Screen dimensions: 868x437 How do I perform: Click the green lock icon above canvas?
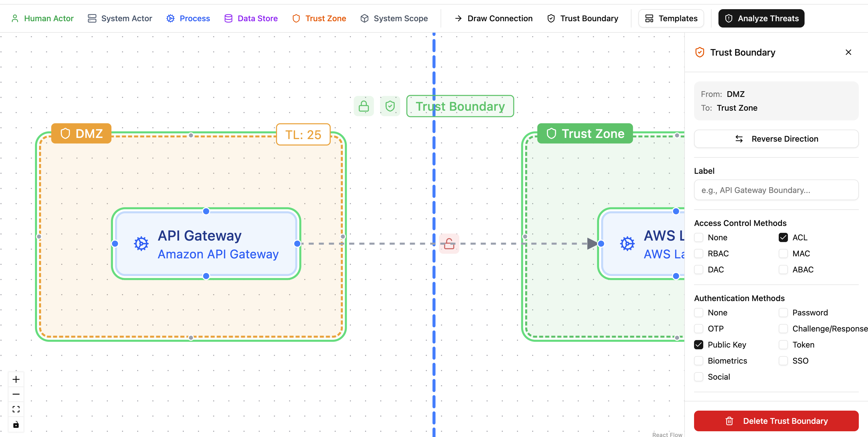(x=364, y=106)
